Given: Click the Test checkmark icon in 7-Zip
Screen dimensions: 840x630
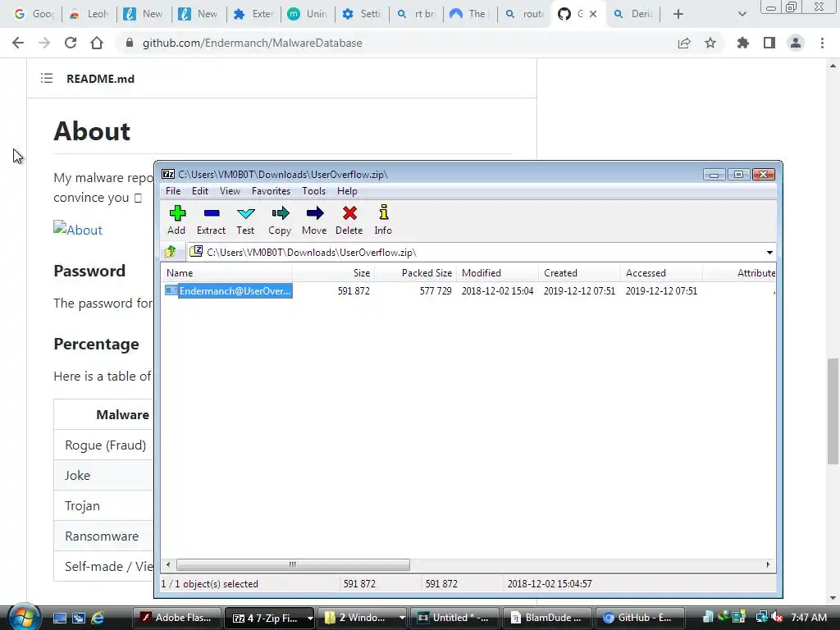Looking at the screenshot, I should [x=245, y=213].
